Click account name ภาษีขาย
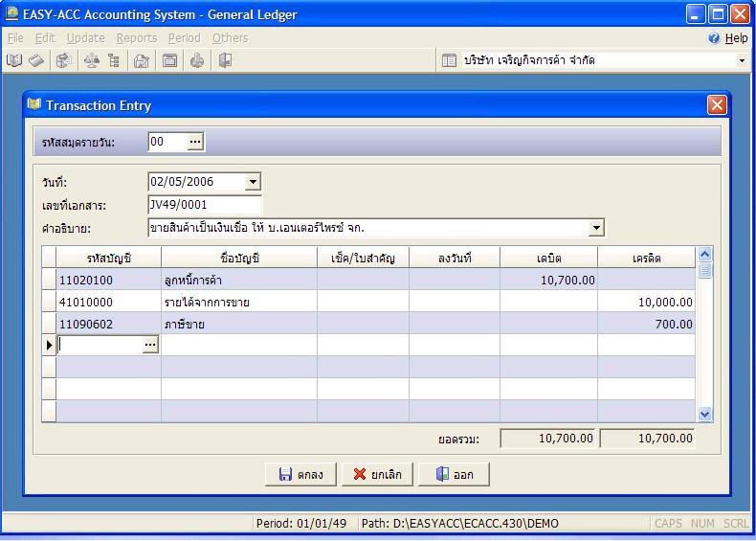The height and width of the screenshot is (541, 756). coord(184,324)
